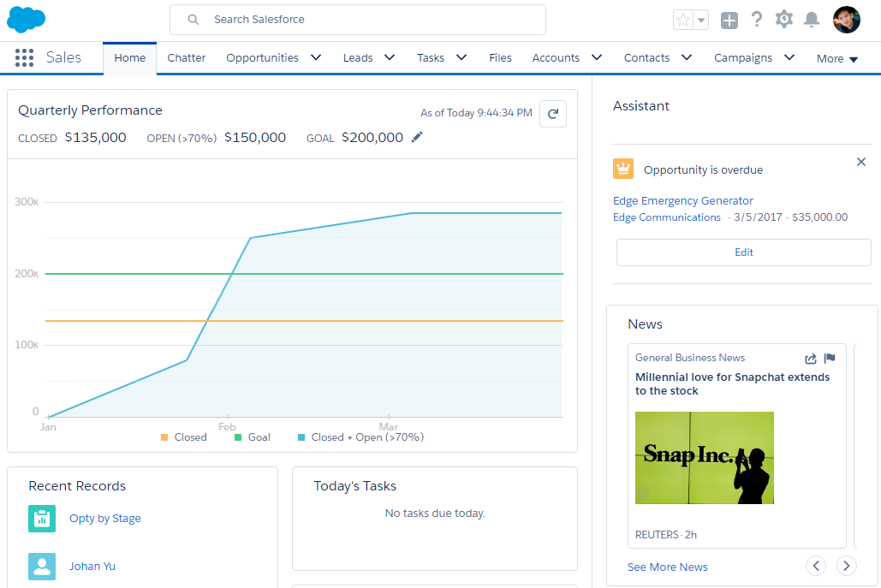This screenshot has height=588, width=881.
Task: Open the Global Actions plus icon
Action: tap(729, 20)
